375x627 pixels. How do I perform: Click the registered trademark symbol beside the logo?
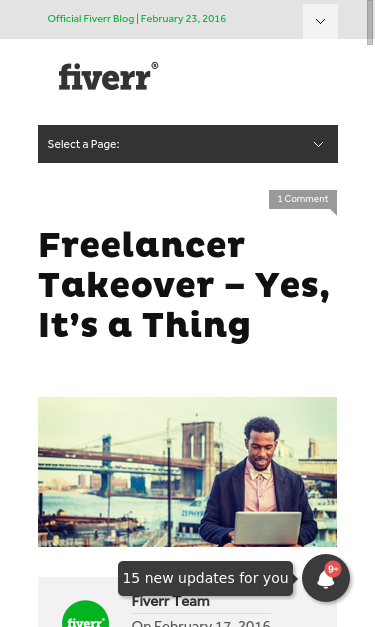pyautogui.click(x=155, y=65)
